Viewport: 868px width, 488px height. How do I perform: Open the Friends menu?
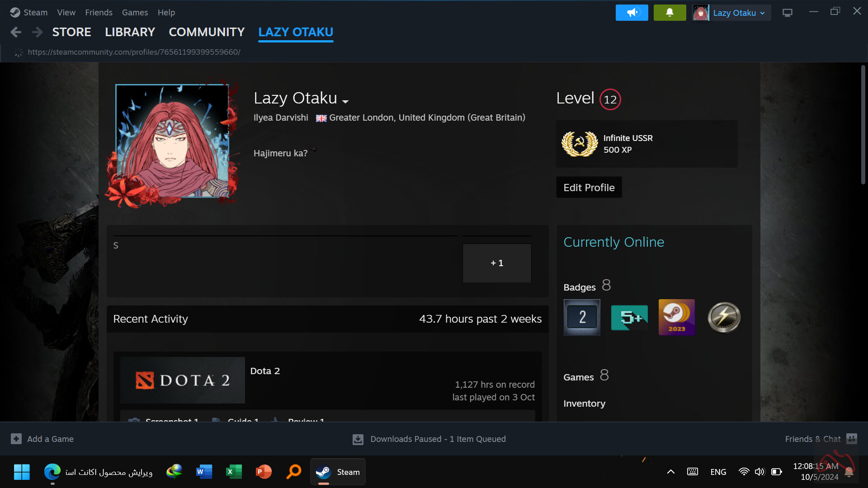[99, 13]
